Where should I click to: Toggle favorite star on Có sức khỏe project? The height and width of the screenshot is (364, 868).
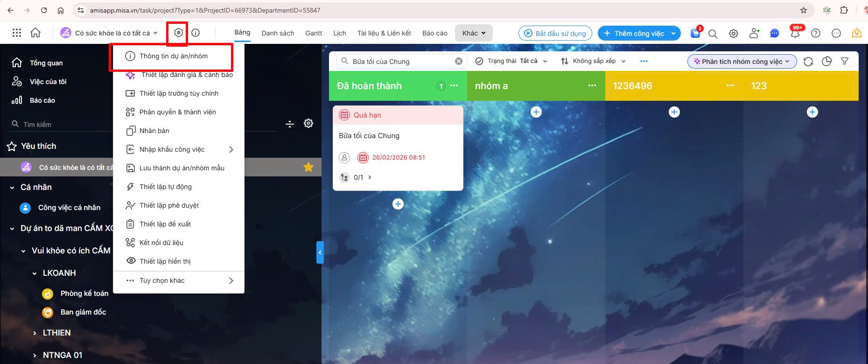[x=308, y=167]
